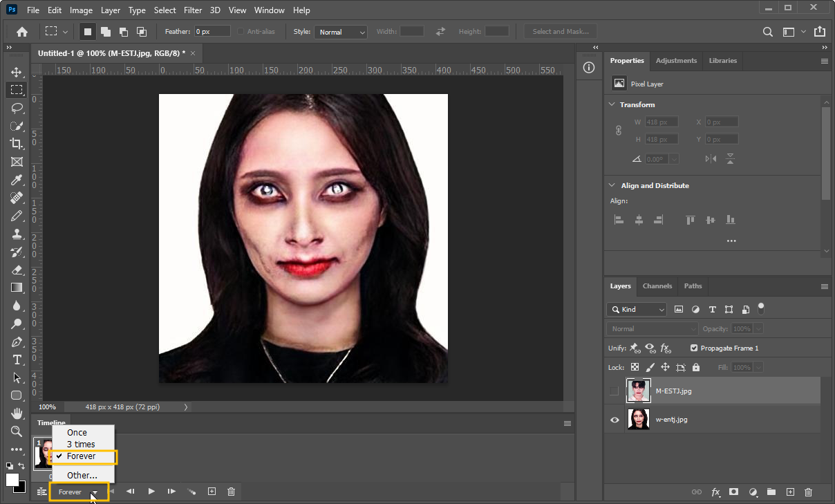Click the Feather input field
Screen dimensions: 835x504
(212, 32)
